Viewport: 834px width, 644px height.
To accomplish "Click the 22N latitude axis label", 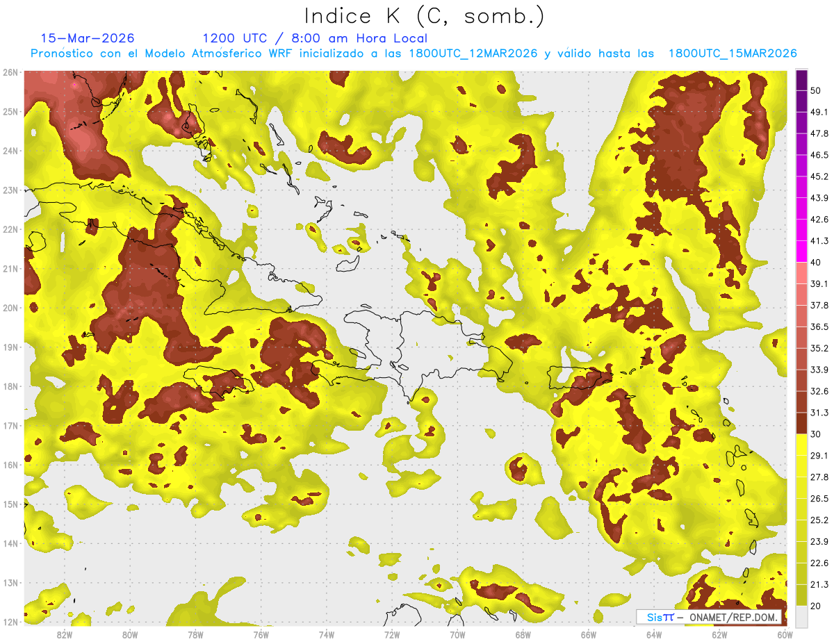I will 10,229.
